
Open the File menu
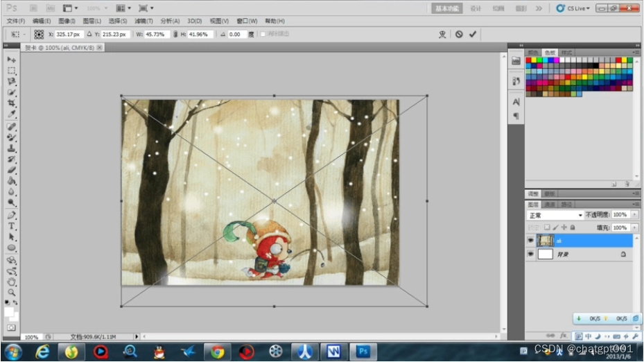coord(16,21)
